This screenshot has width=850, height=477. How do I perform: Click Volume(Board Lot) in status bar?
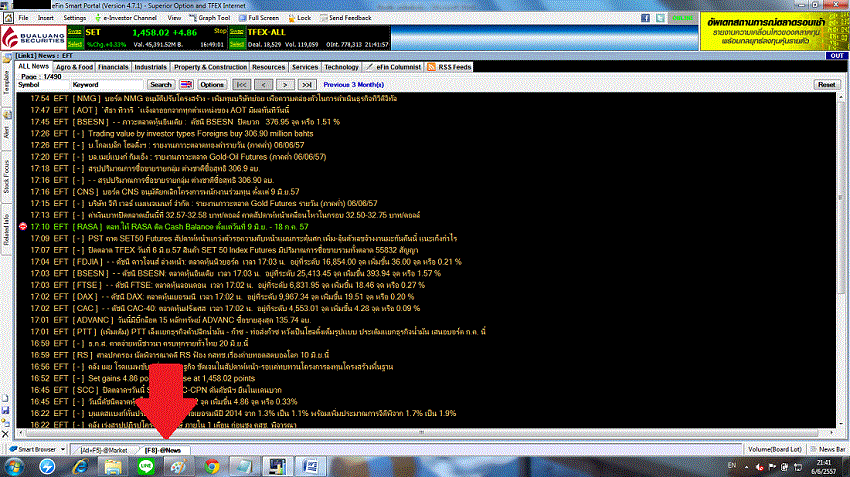(x=775, y=449)
